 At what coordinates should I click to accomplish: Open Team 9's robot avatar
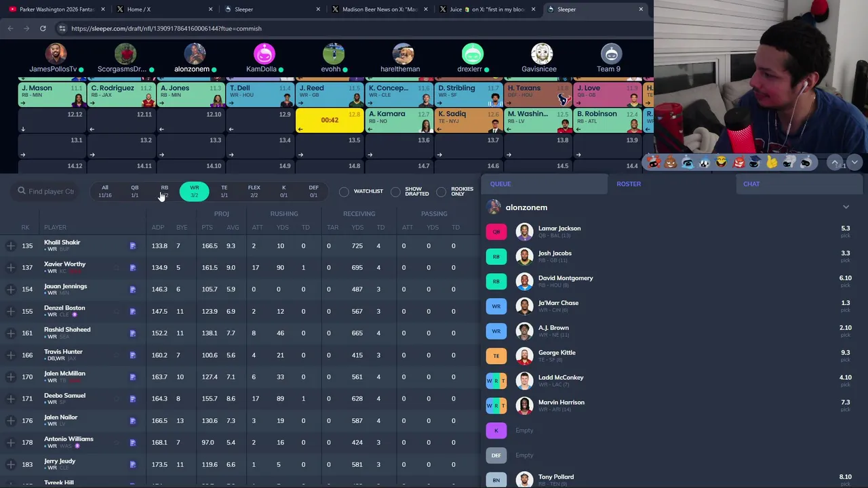click(x=611, y=54)
